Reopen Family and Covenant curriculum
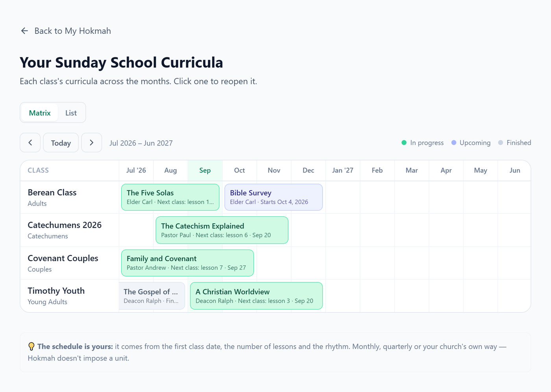 coord(187,263)
